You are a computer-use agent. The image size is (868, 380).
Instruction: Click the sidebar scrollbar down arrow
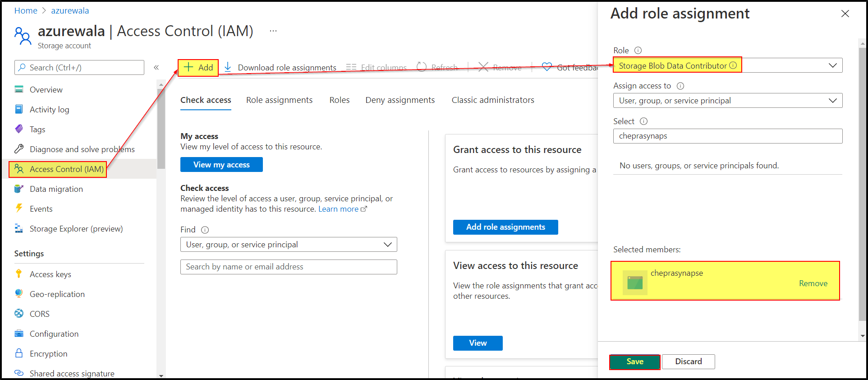[161, 375]
